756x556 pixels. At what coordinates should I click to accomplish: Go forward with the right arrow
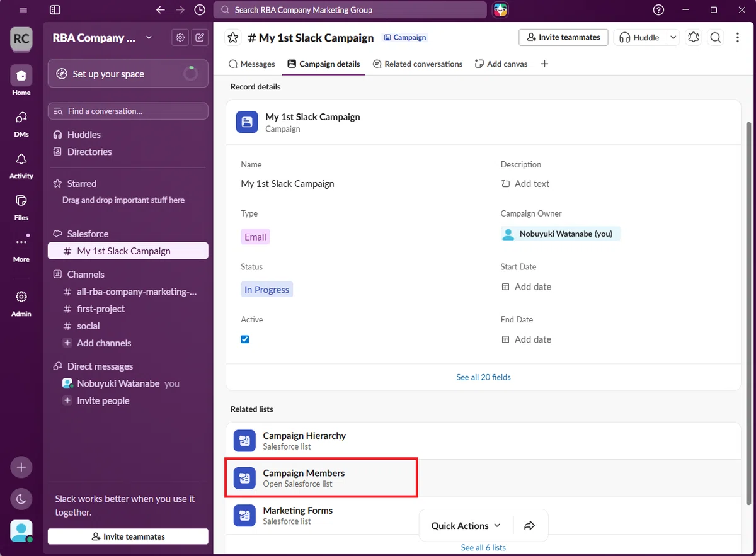point(180,10)
